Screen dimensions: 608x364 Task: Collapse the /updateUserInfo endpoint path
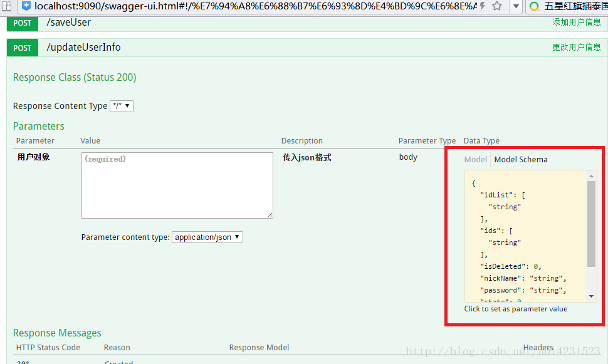[83, 47]
